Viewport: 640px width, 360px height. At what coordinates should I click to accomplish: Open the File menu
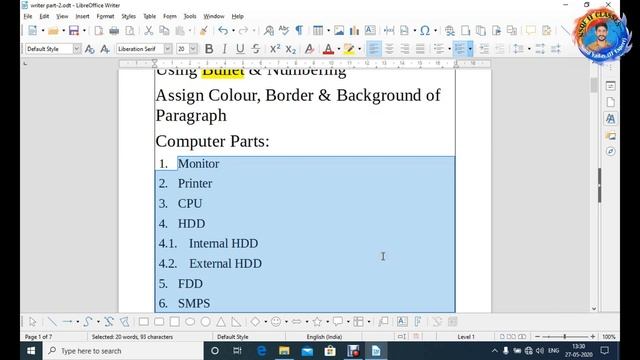[x=28, y=16]
